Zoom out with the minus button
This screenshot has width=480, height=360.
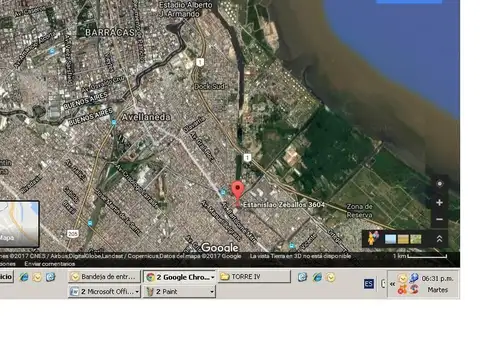439,219
